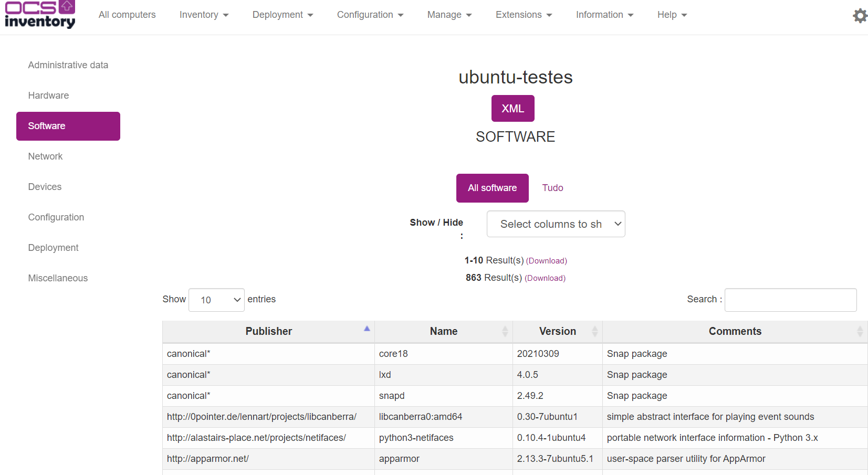The height and width of the screenshot is (475, 868).
Task: Click the Snap package comment for core18
Action: [x=735, y=354]
